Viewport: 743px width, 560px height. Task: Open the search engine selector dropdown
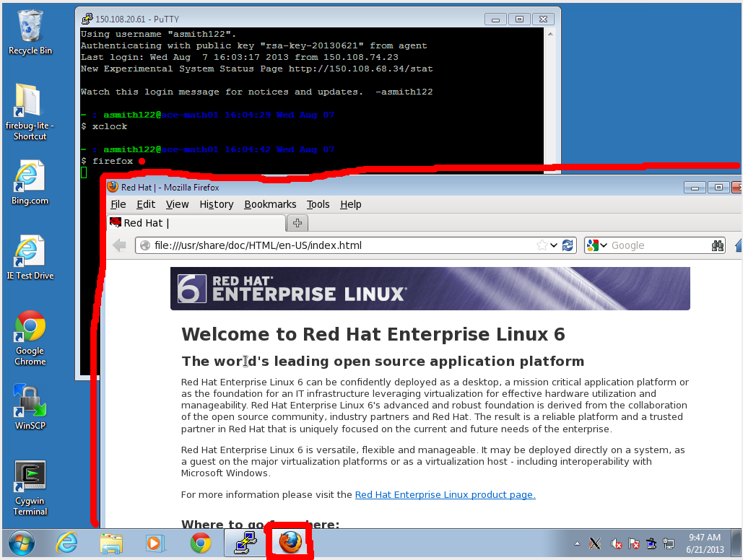coord(596,245)
